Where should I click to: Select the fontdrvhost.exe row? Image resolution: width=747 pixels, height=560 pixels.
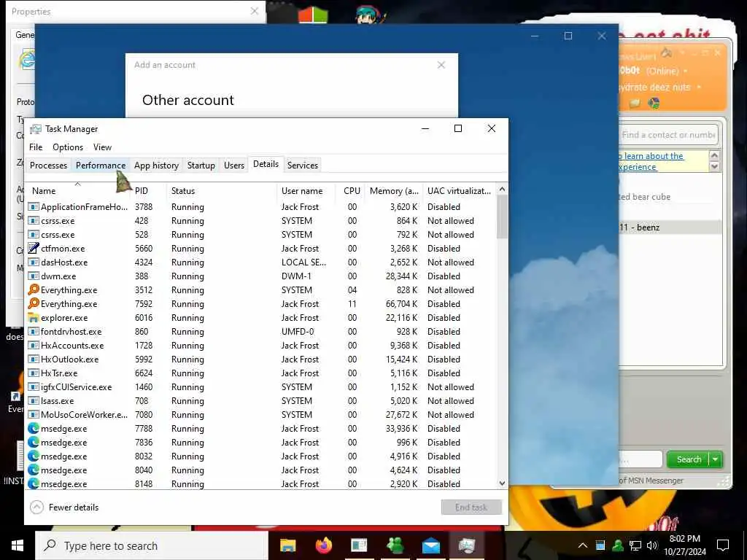(x=260, y=332)
